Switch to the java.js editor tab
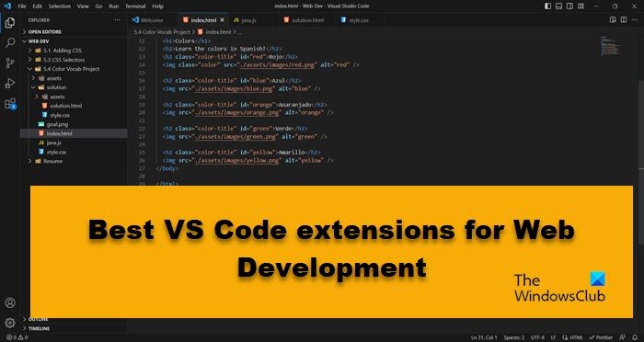 [x=254, y=19]
